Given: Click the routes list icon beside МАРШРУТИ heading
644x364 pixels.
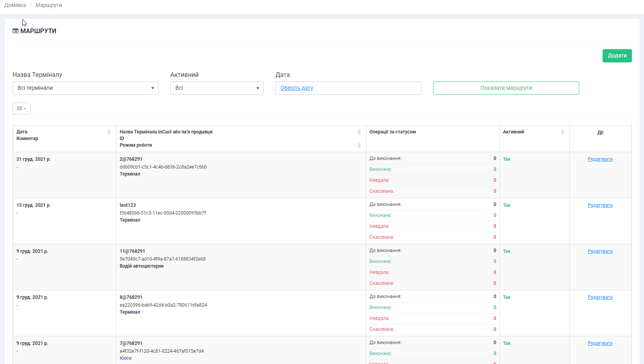Looking at the screenshot, I should point(15,31).
